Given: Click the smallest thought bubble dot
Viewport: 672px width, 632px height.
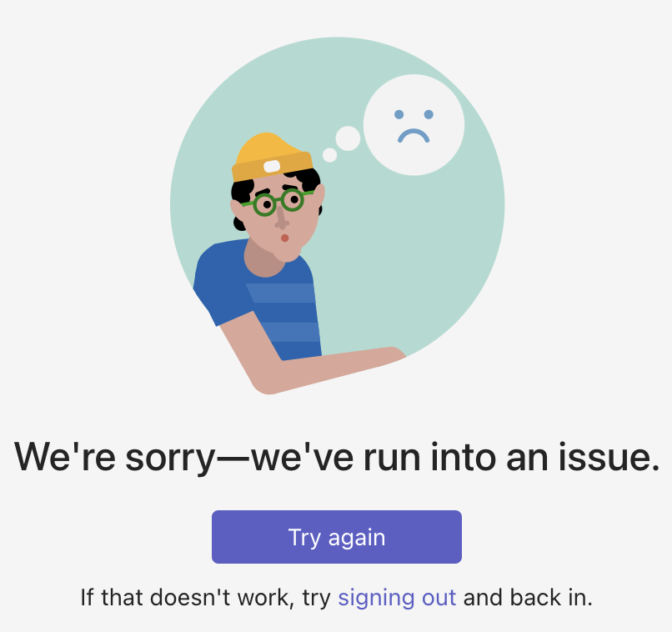Looking at the screenshot, I should pyautogui.click(x=329, y=155).
